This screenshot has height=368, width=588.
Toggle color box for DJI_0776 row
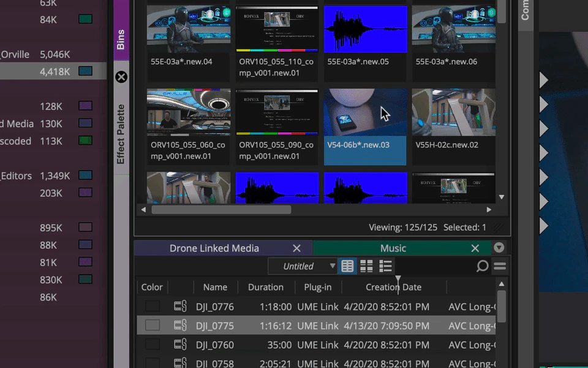tap(152, 306)
